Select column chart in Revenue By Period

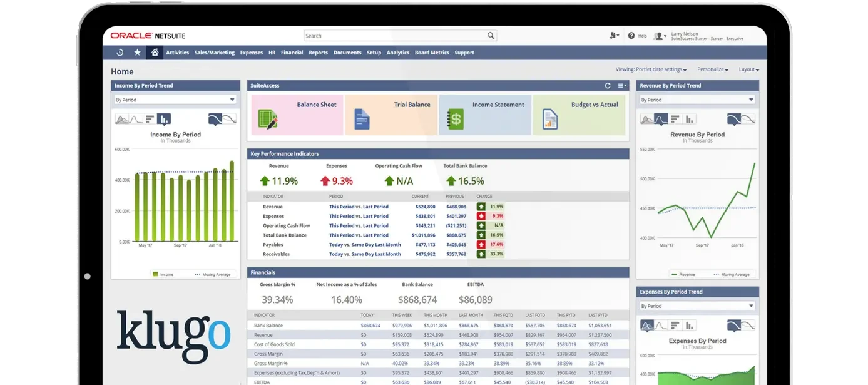[688, 118]
